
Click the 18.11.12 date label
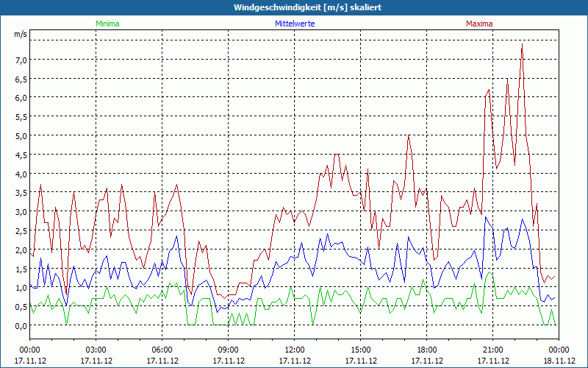point(559,361)
